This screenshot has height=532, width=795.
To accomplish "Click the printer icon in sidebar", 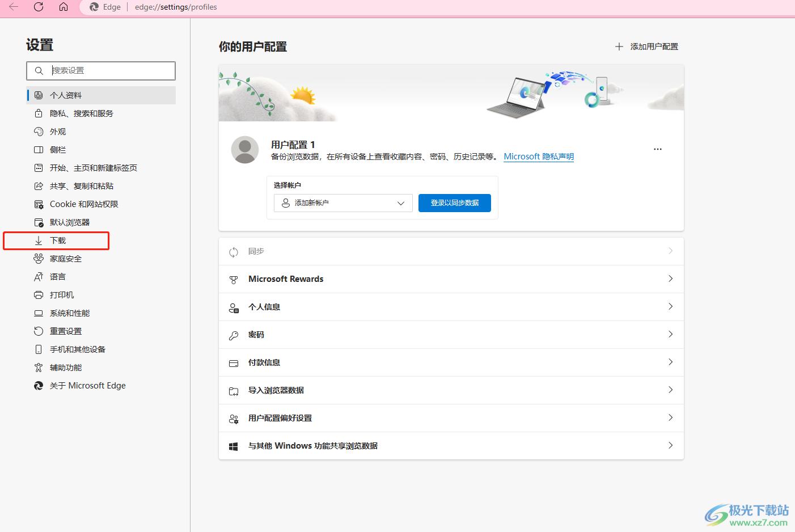I will tap(39, 295).
